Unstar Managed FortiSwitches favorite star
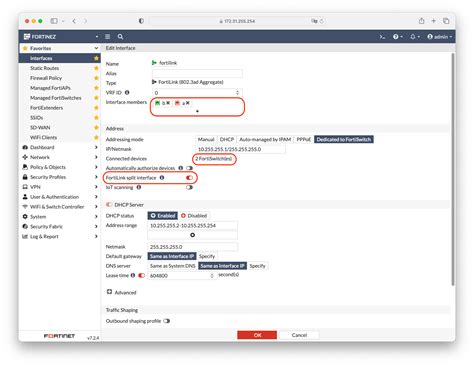The width and height of the screenshot is (474, 366). (96, 98)
